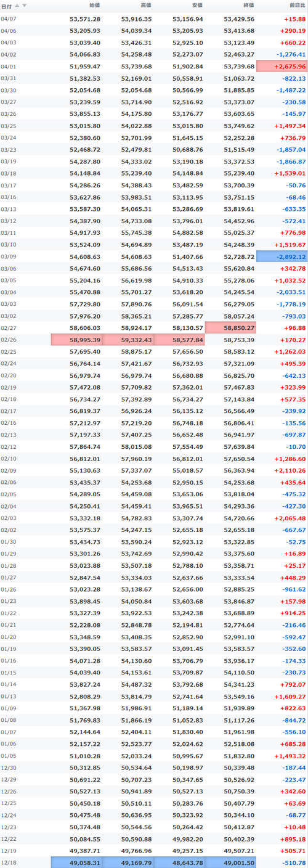Screen dimensions: 308x868
Task: Select the red highlighted +2,675.96 change cell
Action: (282, 66)
